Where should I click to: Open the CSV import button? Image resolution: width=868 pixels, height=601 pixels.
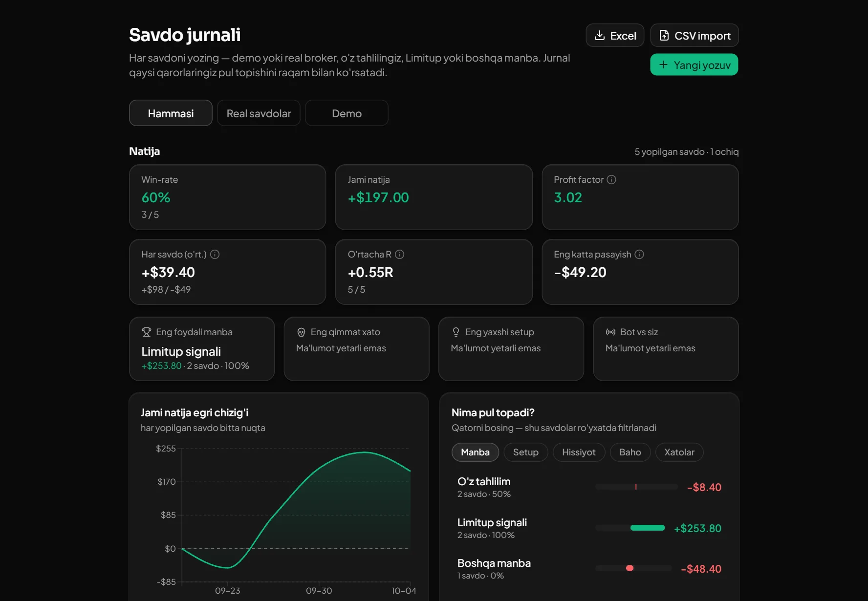coord(694,35)
